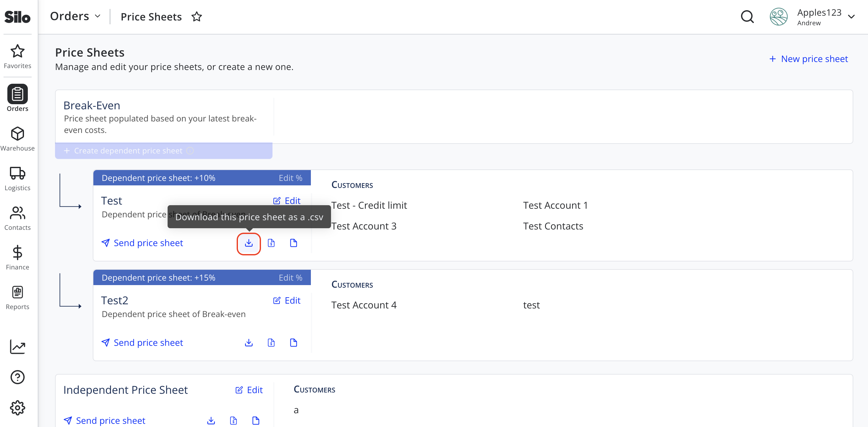
Task: Create a New price sheet
Action: click(809, 58)
